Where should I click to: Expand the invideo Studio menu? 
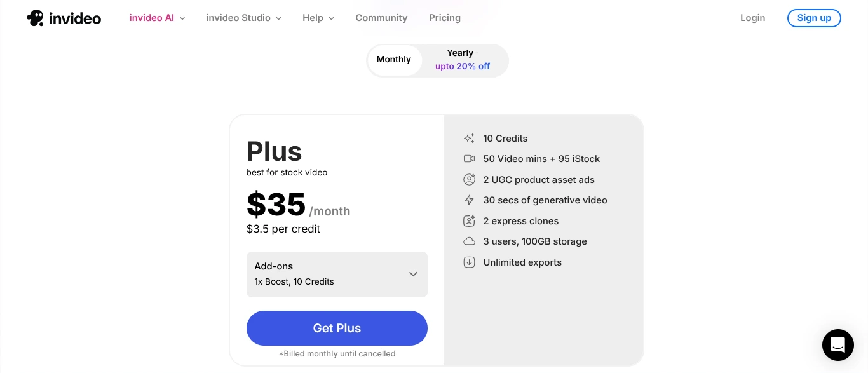pos(243,18)
